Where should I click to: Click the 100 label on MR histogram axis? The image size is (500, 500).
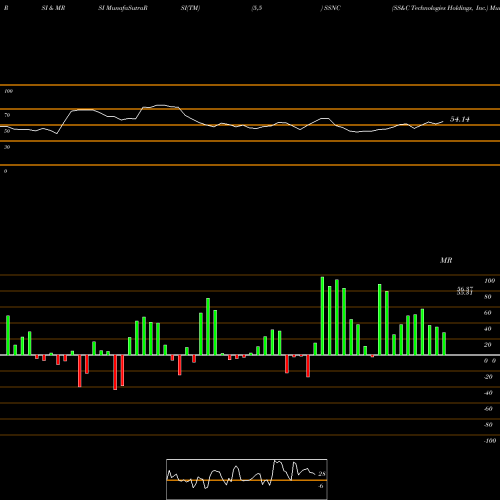click(x=489, y=281)
